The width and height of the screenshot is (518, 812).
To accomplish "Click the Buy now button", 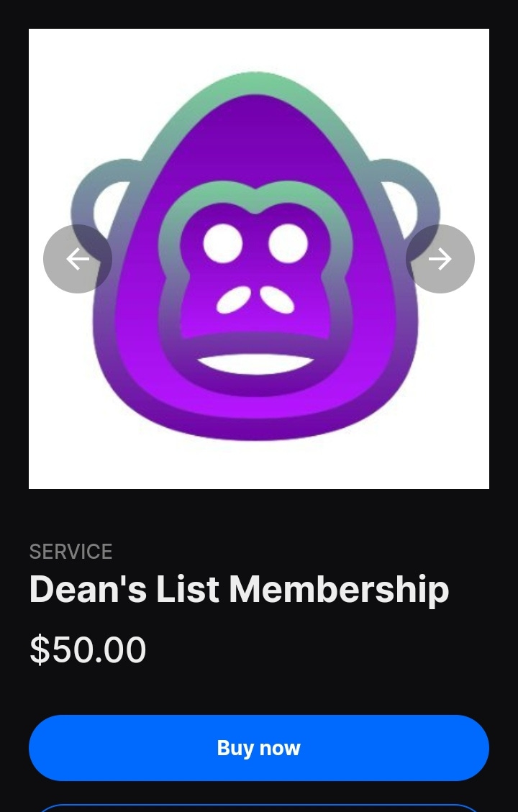I will click(259, 748).
